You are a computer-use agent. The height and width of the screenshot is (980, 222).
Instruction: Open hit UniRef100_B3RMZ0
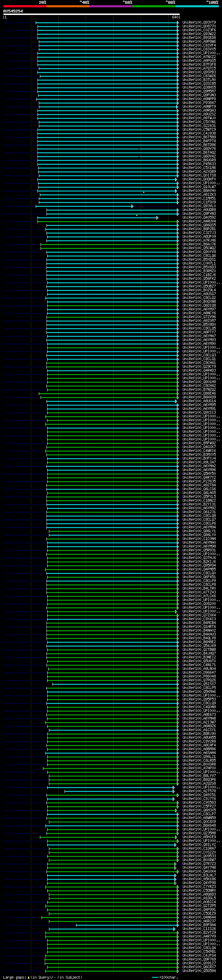199,271
